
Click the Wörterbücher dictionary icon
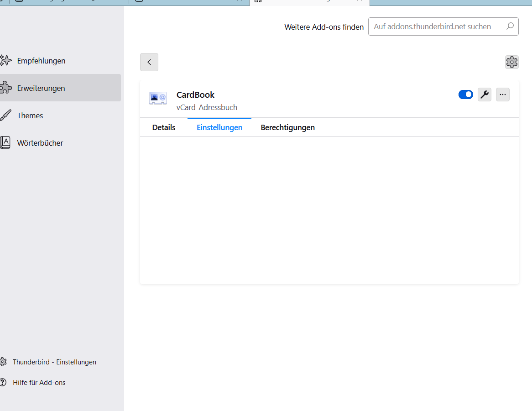[x=5, y=142]
